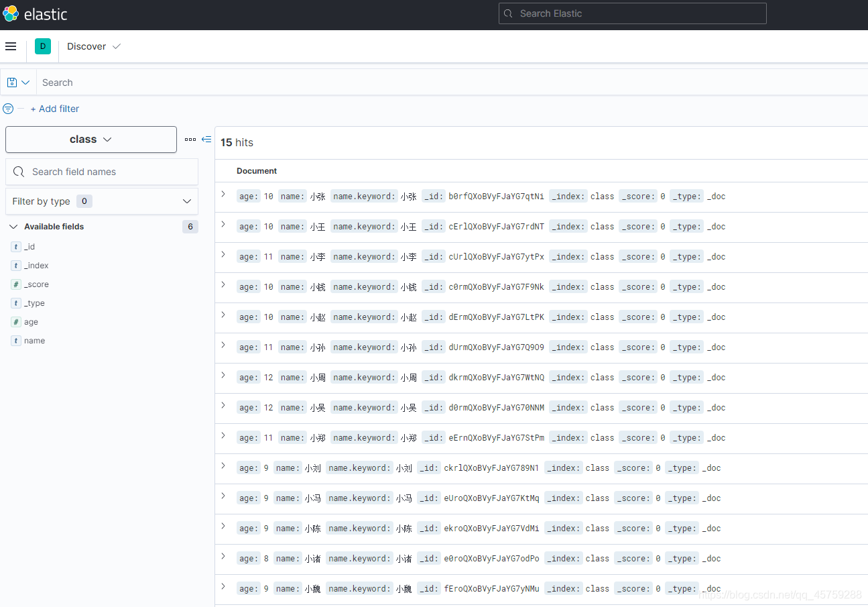Expand the document row for 小钱

point(223,284)
